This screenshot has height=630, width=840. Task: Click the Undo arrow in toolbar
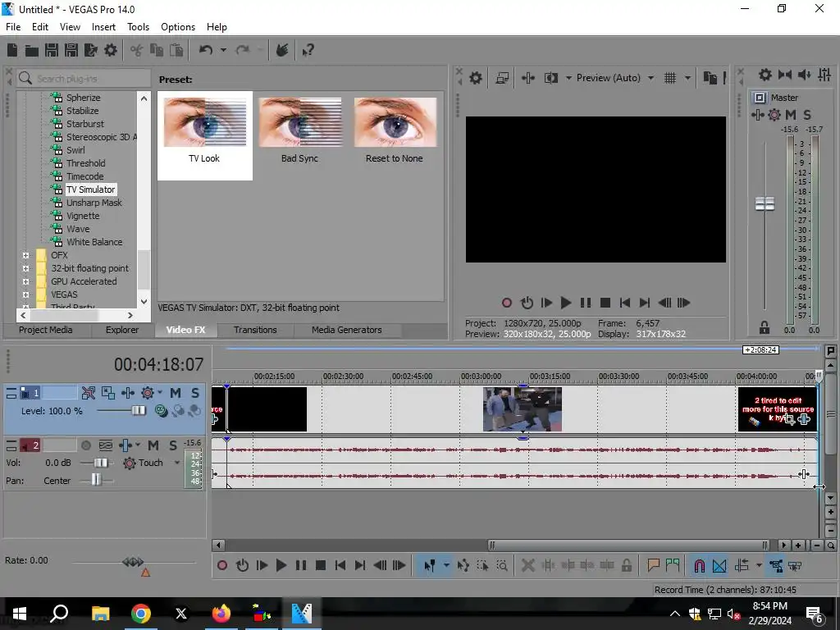(206, 50)
